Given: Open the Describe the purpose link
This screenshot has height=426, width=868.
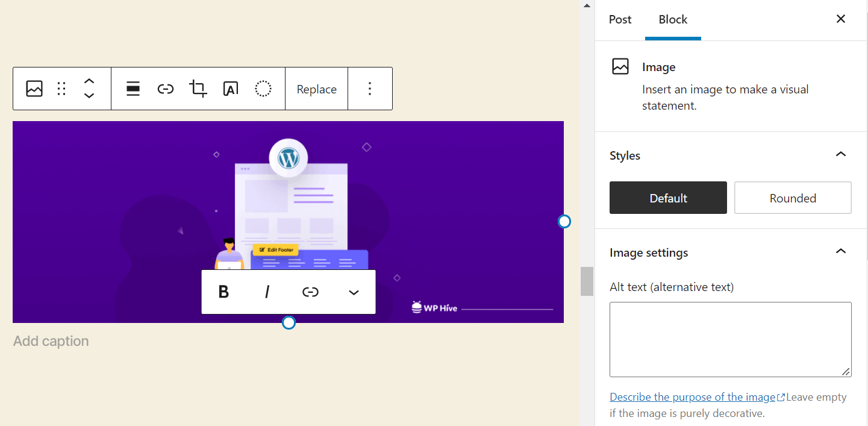Looking at the screenshot, I should click(692, 396).
